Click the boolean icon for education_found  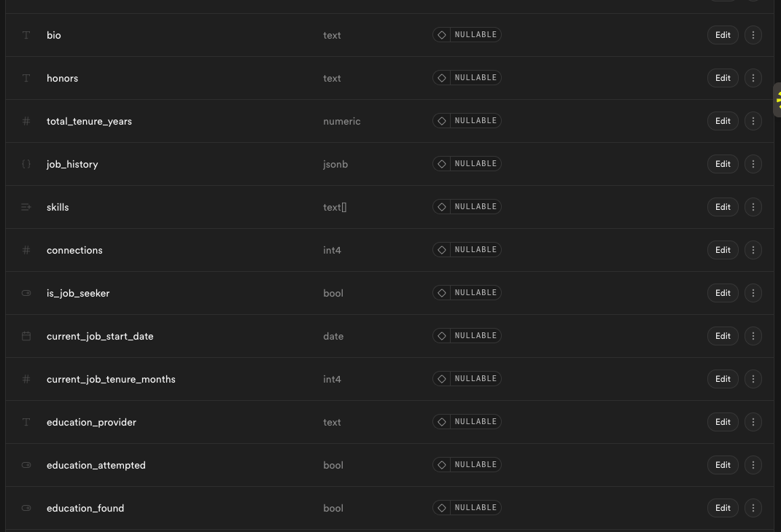click(x=26, y=508)
